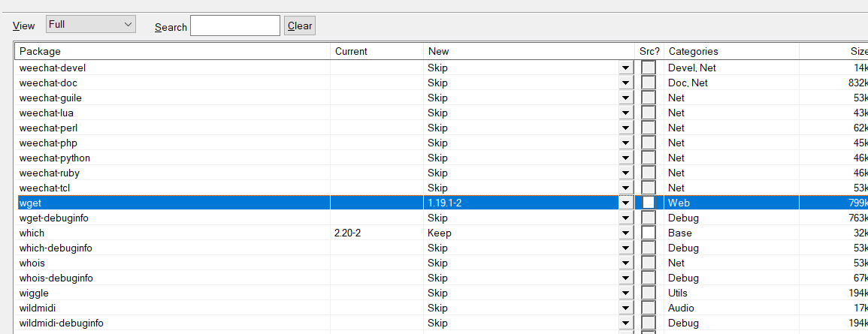Select the wget package name
The image size is (868, 334).
tap(30, 203)
